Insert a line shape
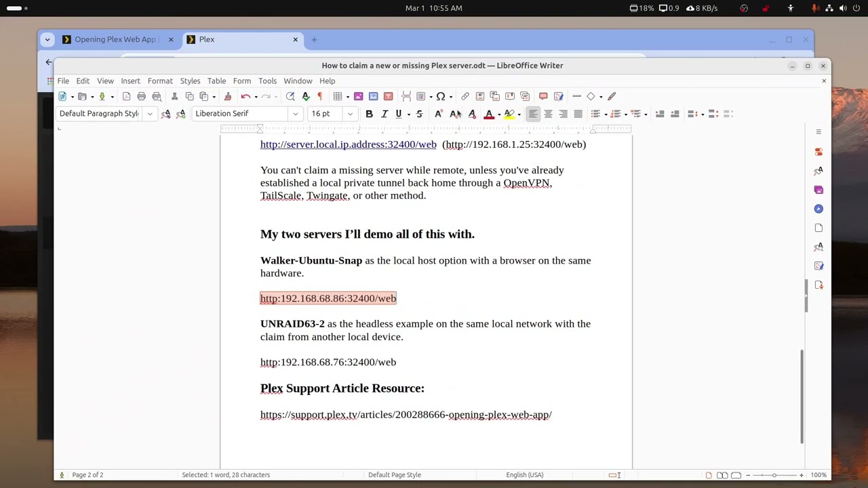 click(x=576, y=96)
